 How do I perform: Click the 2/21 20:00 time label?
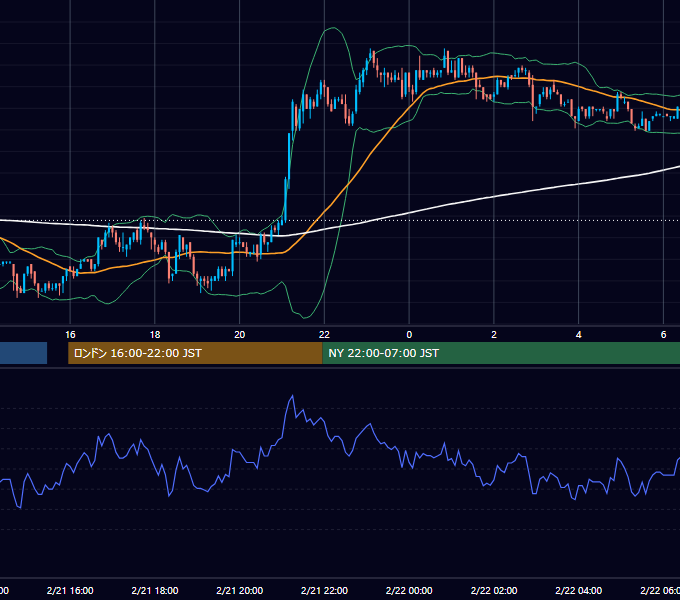click(239, 590)
